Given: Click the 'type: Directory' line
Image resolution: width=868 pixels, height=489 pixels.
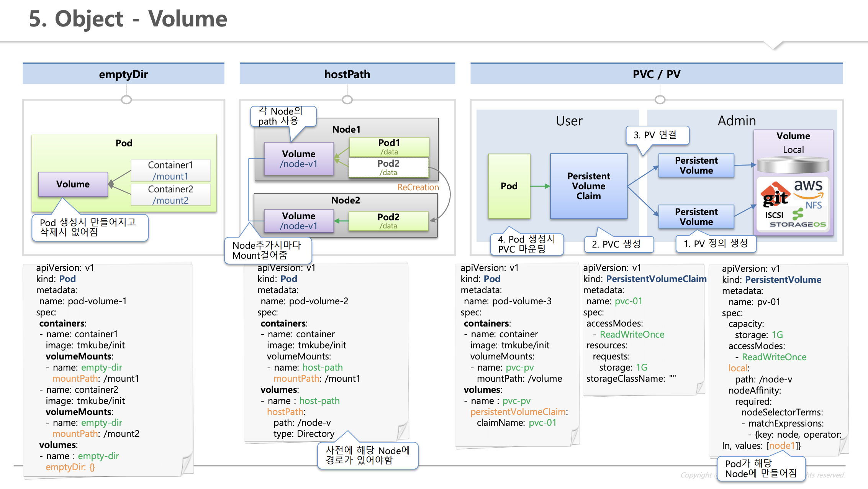Looking at the screenshot, I should coord(304,434).
